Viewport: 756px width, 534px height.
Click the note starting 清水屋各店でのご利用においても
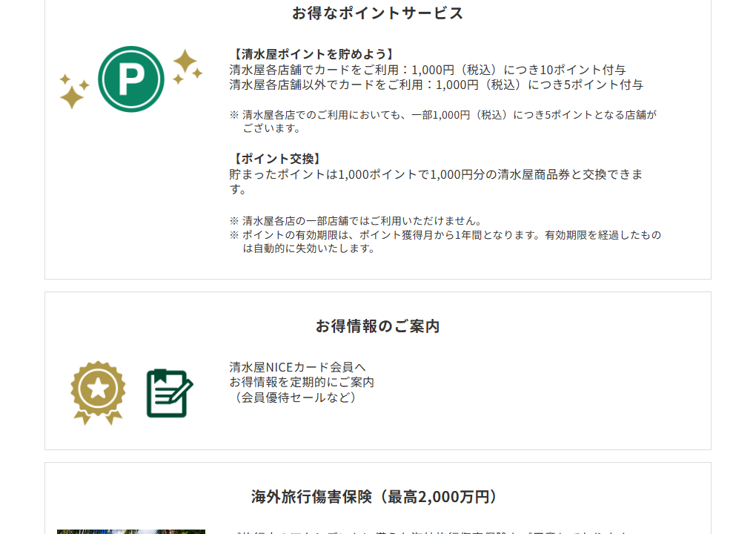(x=443, y=122)
